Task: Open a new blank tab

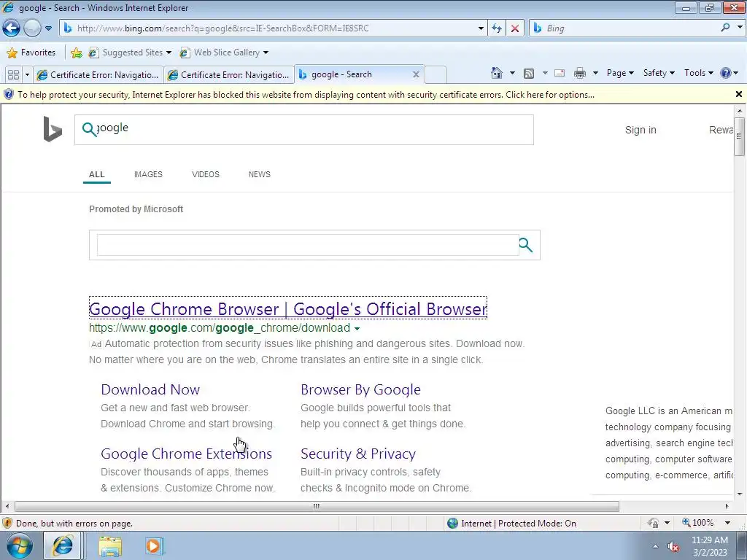Action: tap(436, 75)
